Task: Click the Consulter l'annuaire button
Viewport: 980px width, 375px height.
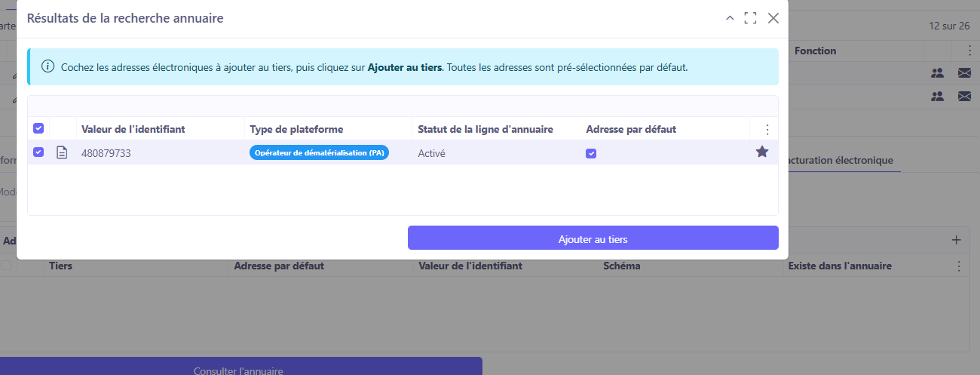Action: [x=238, y=366]
